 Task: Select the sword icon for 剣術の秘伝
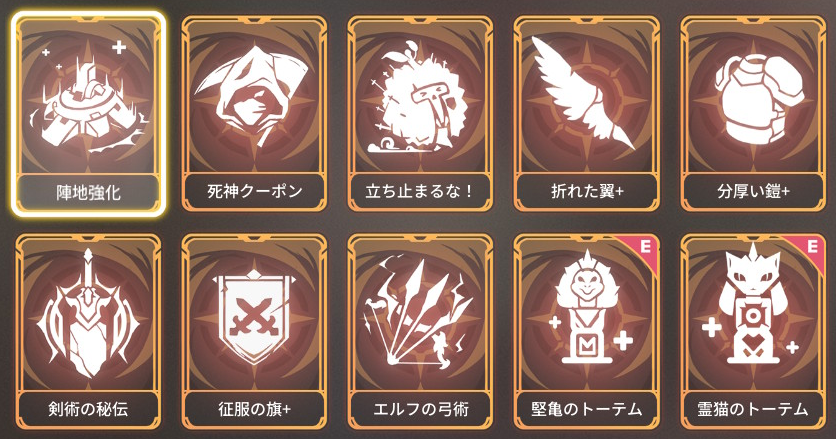pos(89,315)
